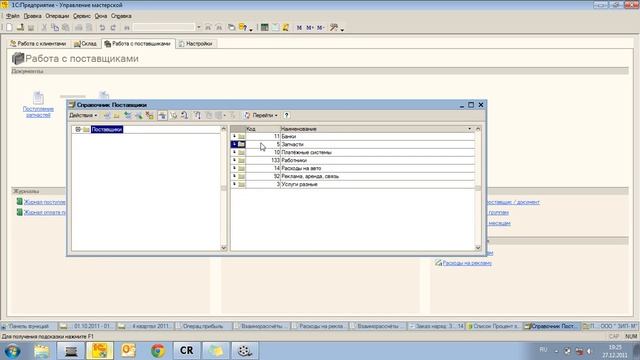Collapse the Поставщики tree root node
640x360 pixels.
coord(78,129)
